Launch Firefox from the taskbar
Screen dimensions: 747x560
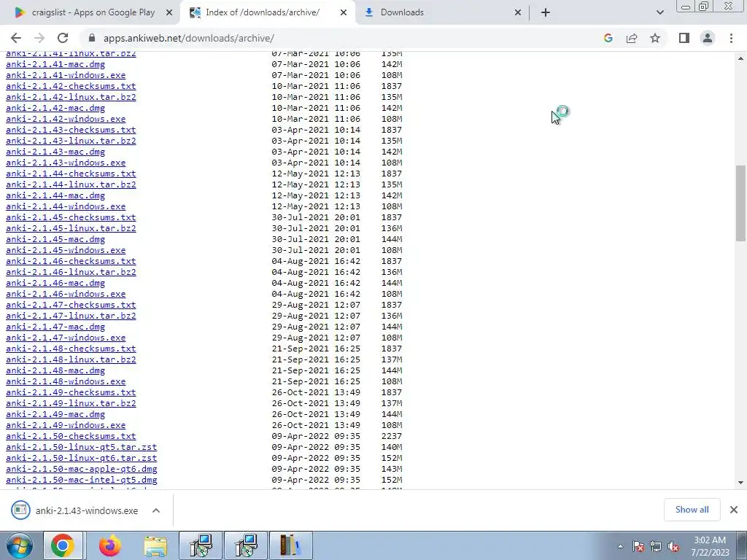click(110, 545)
